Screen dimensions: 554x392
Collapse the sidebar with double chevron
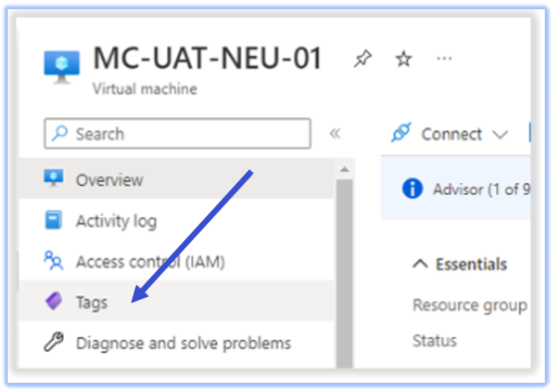pyautogui.click(x=334, y=133)
